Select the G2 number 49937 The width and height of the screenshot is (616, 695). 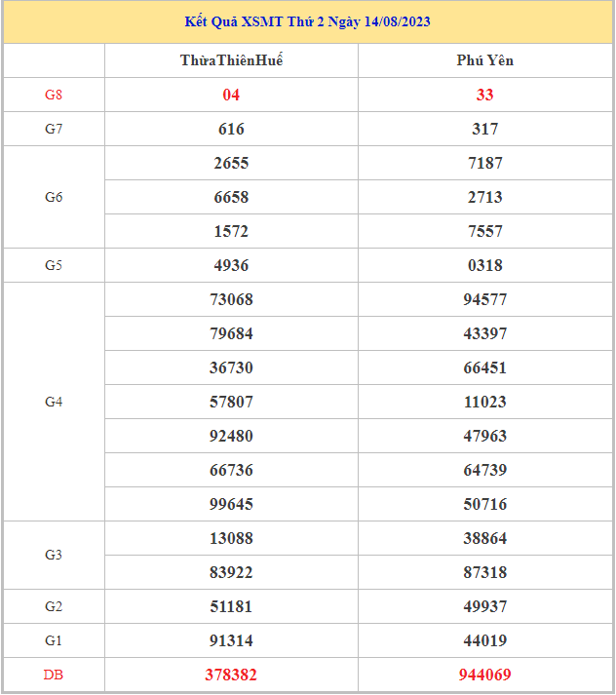click(x=484, y=606)
